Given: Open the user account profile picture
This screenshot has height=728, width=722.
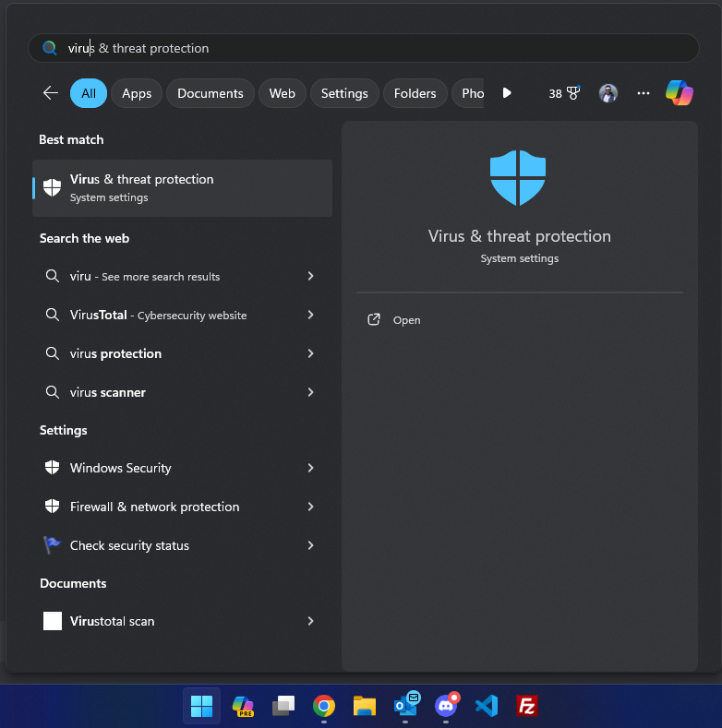Looking at the screenshot, I should (x=608, y=93).
